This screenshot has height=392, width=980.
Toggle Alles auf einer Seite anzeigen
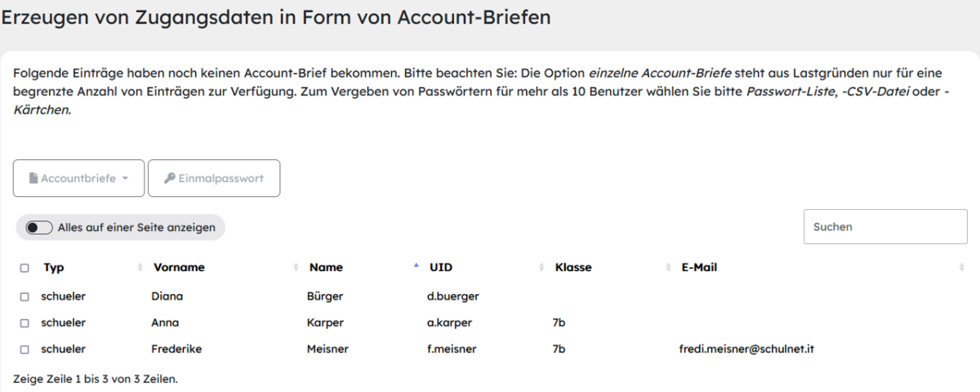pos(38,227)
